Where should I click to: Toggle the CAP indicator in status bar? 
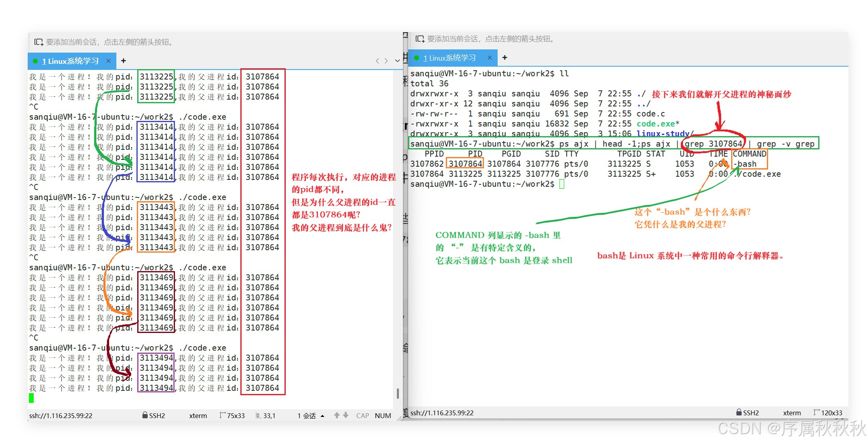(362, 416)
